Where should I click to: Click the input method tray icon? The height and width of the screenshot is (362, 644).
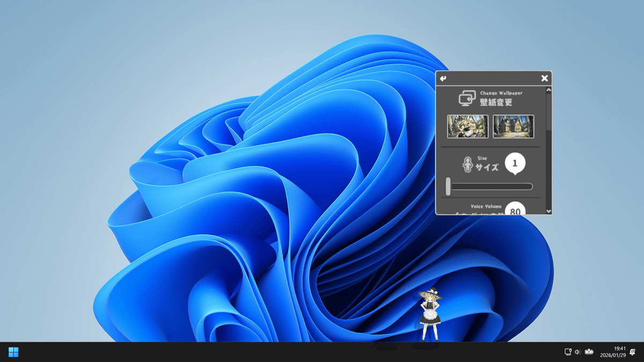pos(589,352)
